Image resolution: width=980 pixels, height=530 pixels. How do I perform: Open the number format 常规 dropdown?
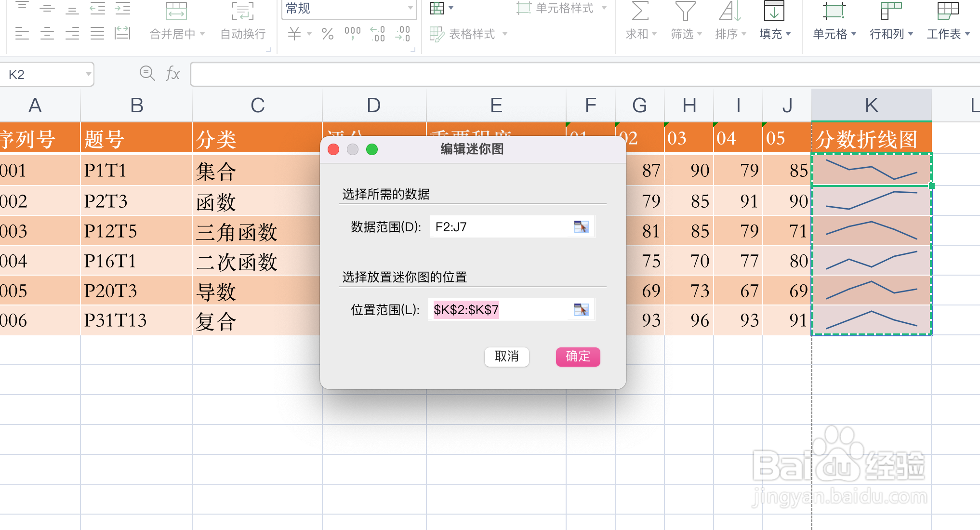pos(410,8)
